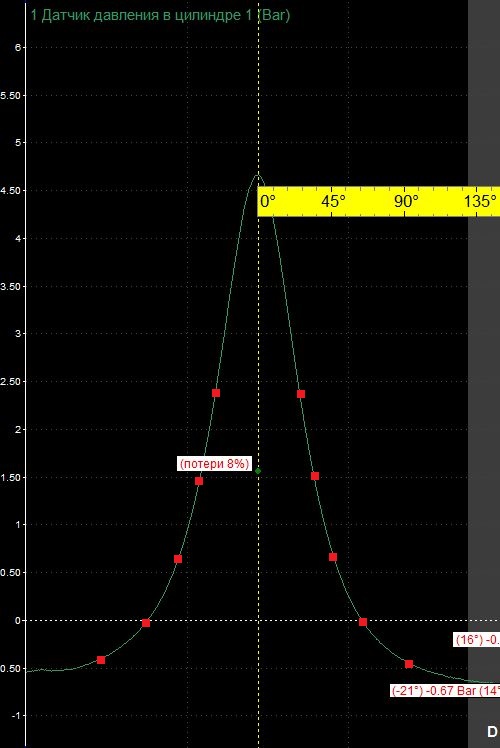Screen dimensions: 500x748
Task: Click the "(потери 8%)" label
Action: pos(214,464)
